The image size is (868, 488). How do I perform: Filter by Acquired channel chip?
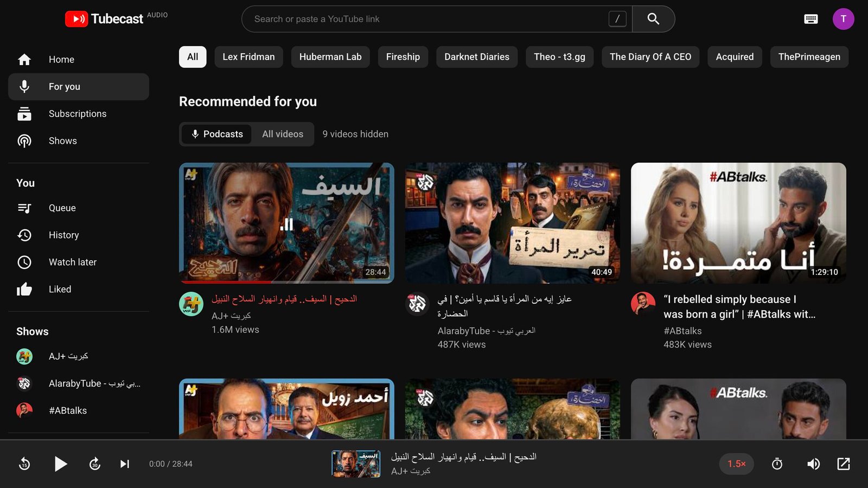735,57
